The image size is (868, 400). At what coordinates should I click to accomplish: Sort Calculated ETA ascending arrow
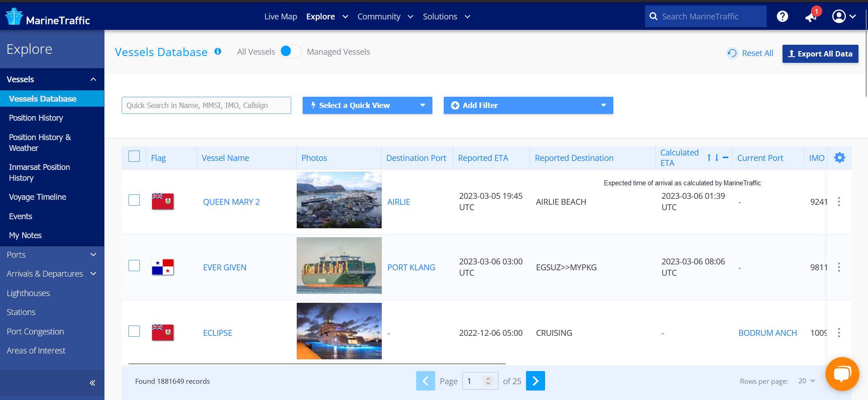coord(709,158)
